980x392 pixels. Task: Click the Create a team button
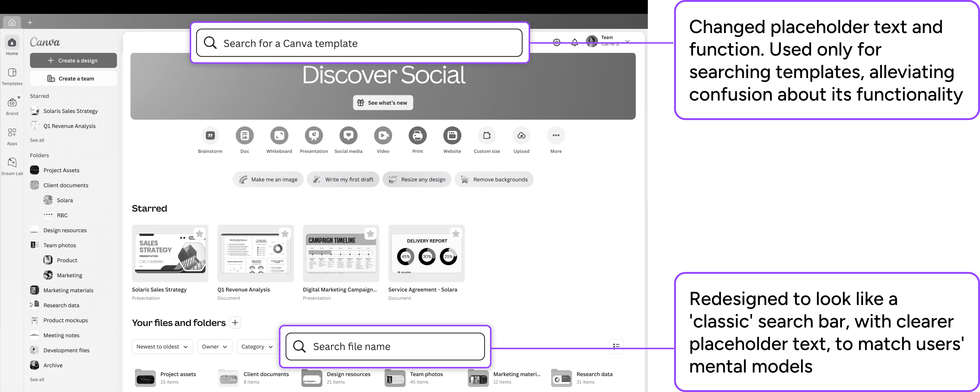point(73,78)
